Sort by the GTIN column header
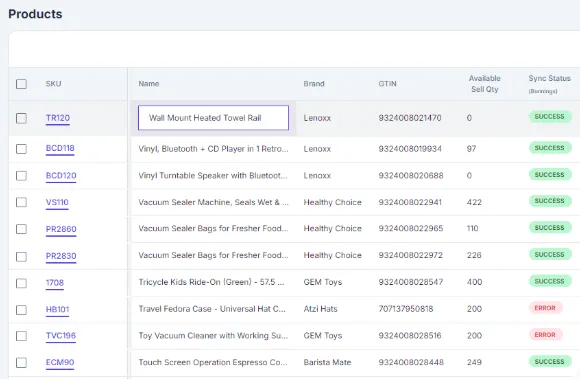Viewport: 580px width, 379px height. point(387,84)
